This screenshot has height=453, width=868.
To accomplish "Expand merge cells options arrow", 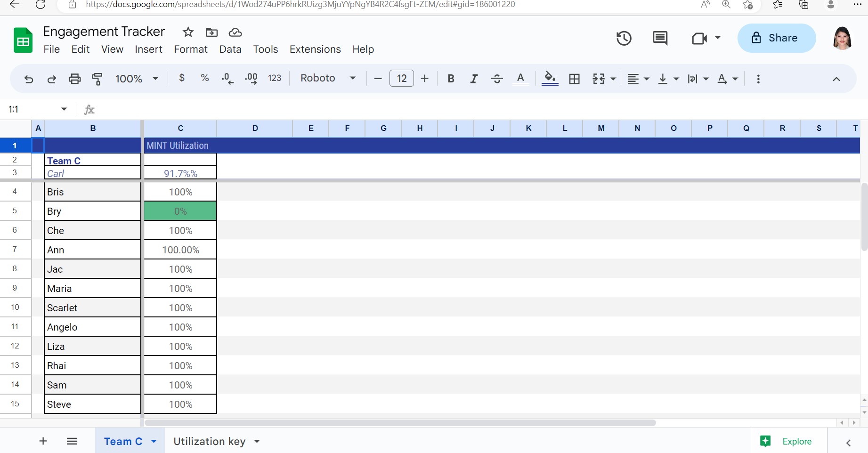I will click(613, 79).
